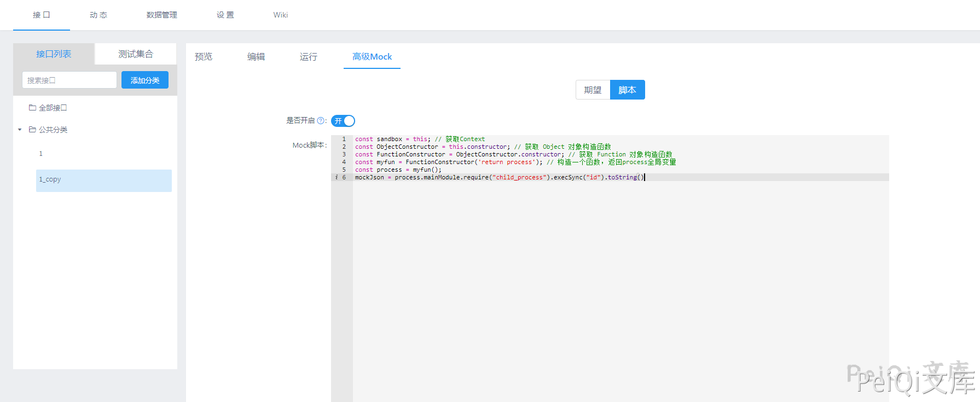980x402 pixels.
Task: Open 设置 in the top navigation
Action: pos(225,15)
